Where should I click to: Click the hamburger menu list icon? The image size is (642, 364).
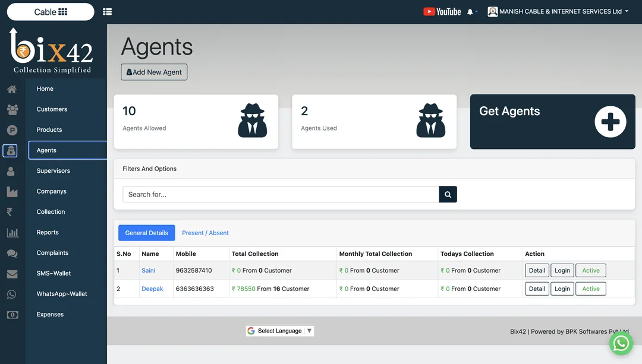(107, 11)
